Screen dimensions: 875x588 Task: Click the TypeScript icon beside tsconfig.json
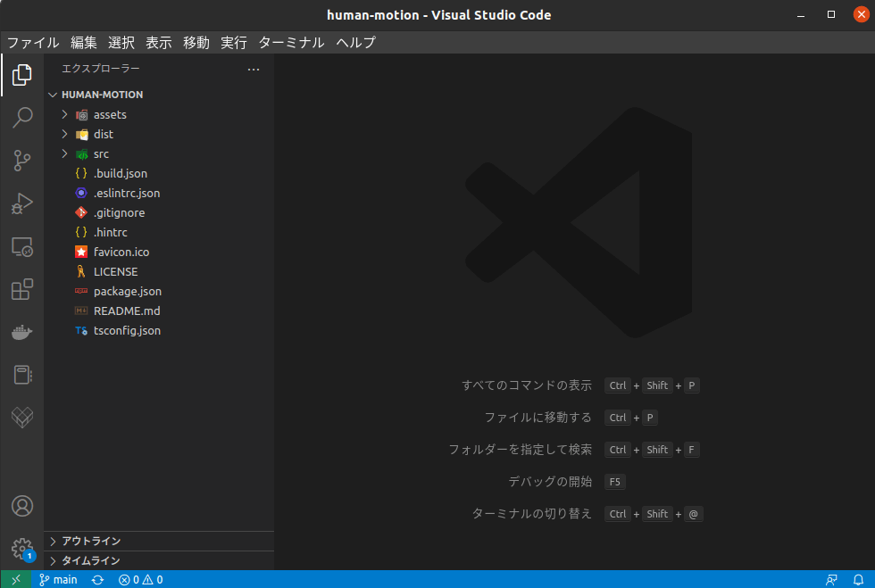point(81,330)
